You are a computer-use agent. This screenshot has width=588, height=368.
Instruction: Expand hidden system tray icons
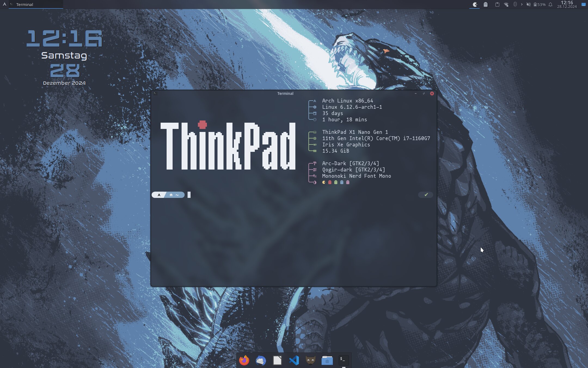click(522, 4)
